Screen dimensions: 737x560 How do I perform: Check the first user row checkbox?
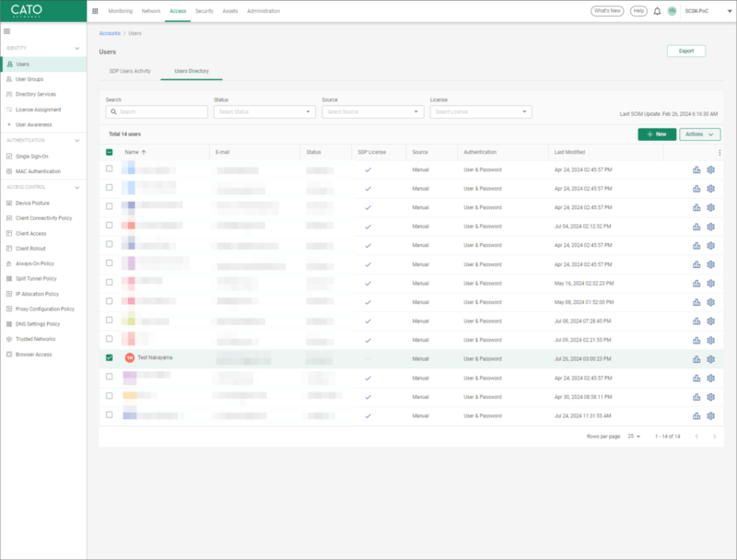(x=110, y=169)
